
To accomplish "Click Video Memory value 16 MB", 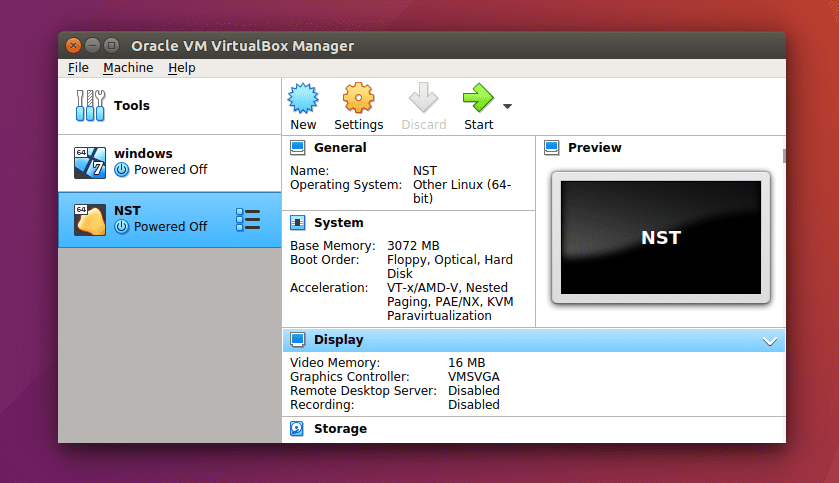I will pyautogui.click(x=467, y=363).
